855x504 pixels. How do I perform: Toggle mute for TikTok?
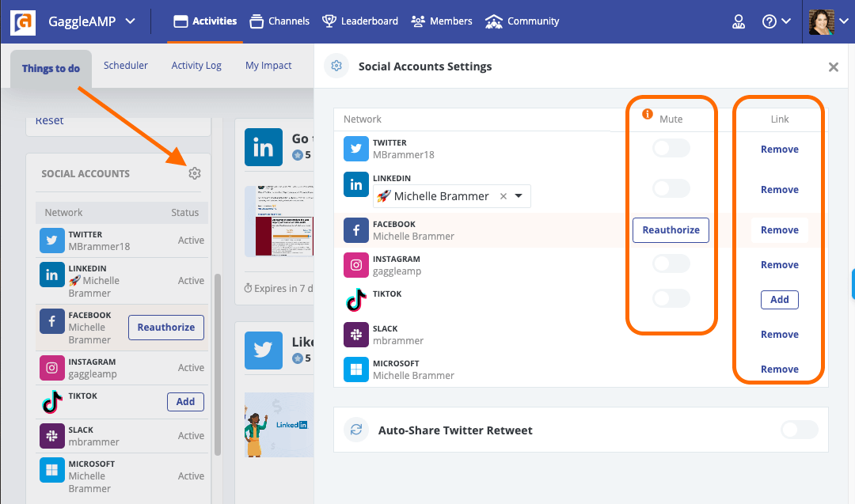click(671, 298)
